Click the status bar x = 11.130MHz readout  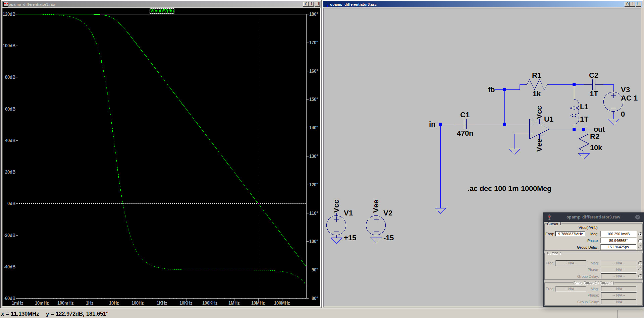tap(20, 314)
